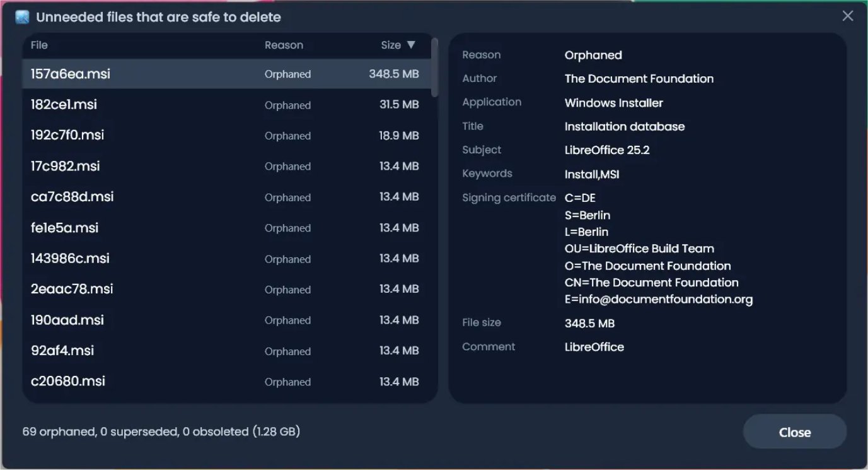Click the 31.5 MB size value
The image size is (868, 470).
(x=399, y=105)
